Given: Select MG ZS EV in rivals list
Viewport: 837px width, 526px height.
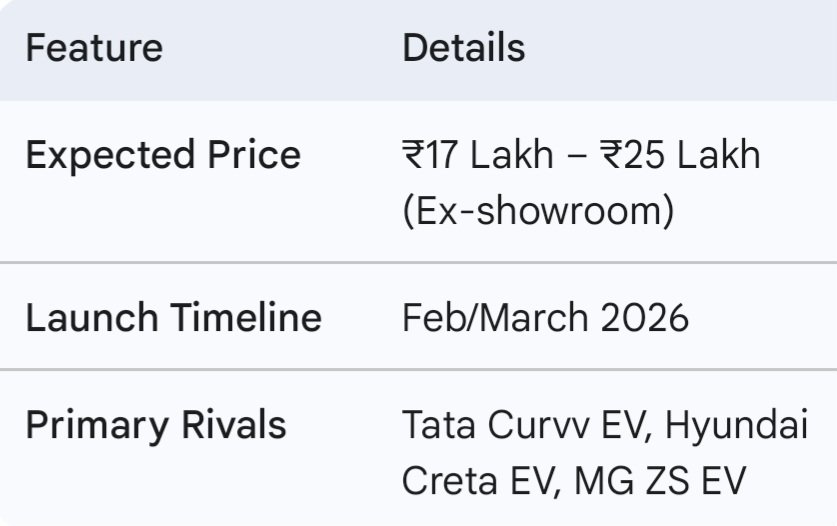Looking at the screenshot, I should pos(661,480).
